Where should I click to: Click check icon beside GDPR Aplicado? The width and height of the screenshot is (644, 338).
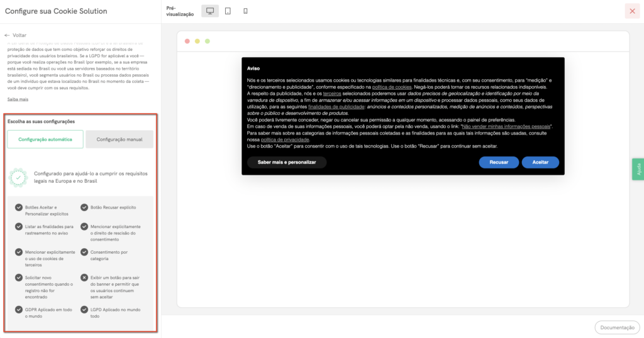coord(19,310)
